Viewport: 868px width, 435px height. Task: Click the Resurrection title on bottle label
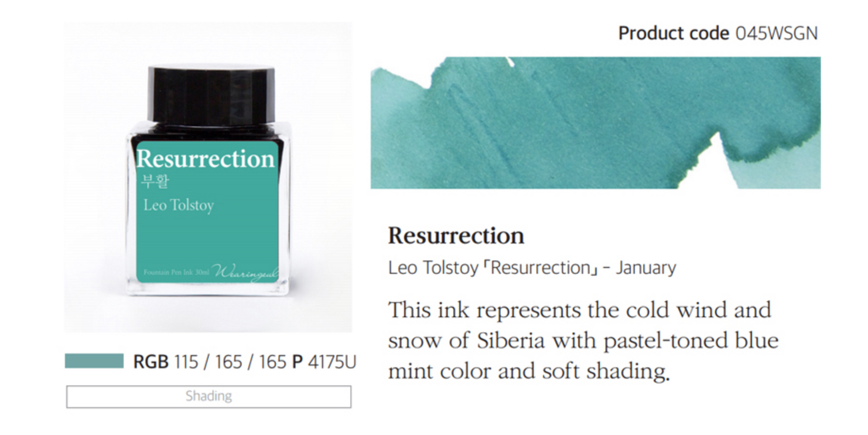[205, 159]
